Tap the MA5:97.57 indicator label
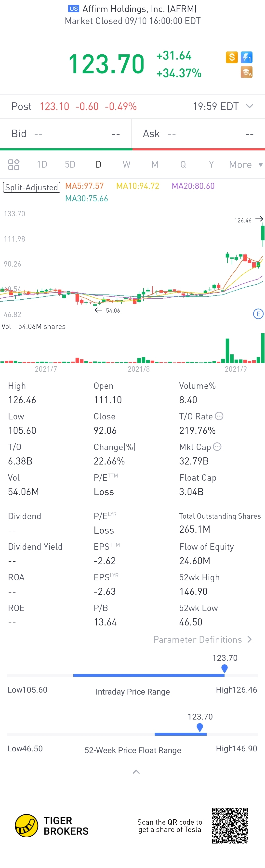 (x=84, y=186)
